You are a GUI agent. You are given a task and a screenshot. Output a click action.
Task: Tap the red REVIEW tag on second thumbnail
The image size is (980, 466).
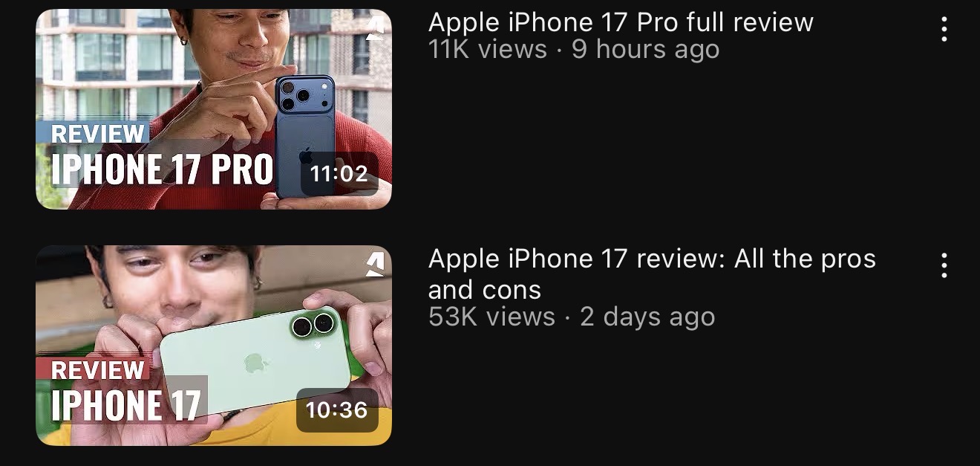94,369
